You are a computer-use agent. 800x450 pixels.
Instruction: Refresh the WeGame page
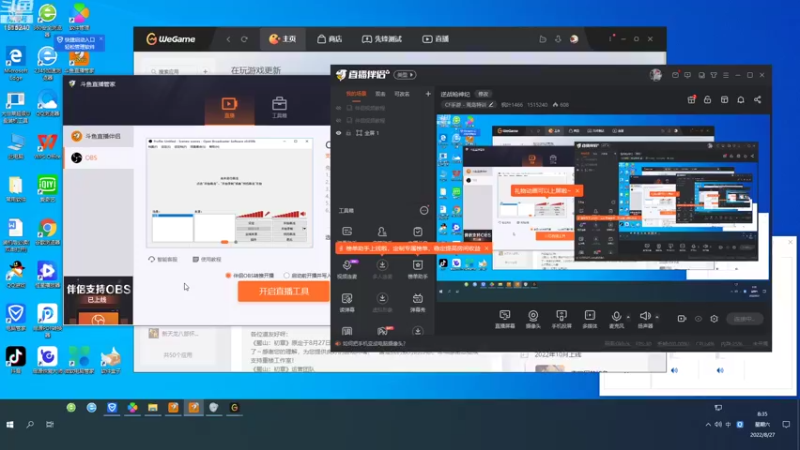click(244, 39)
